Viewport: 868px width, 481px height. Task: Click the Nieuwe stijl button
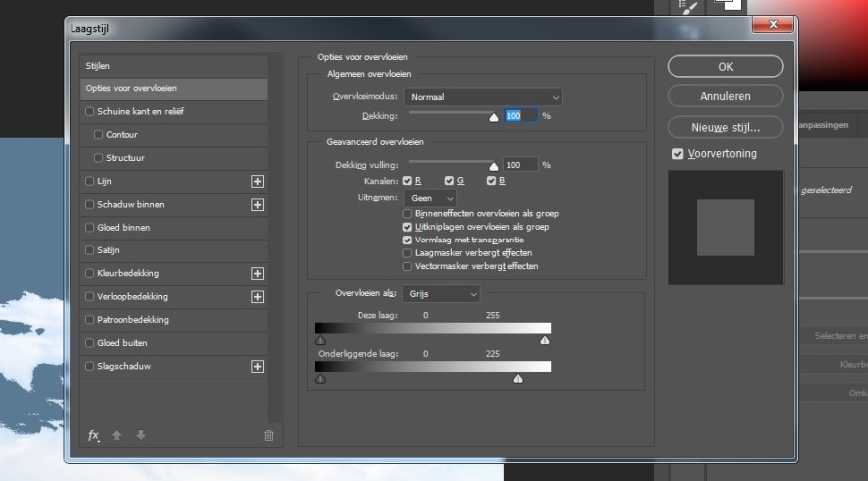click(725, 128)
